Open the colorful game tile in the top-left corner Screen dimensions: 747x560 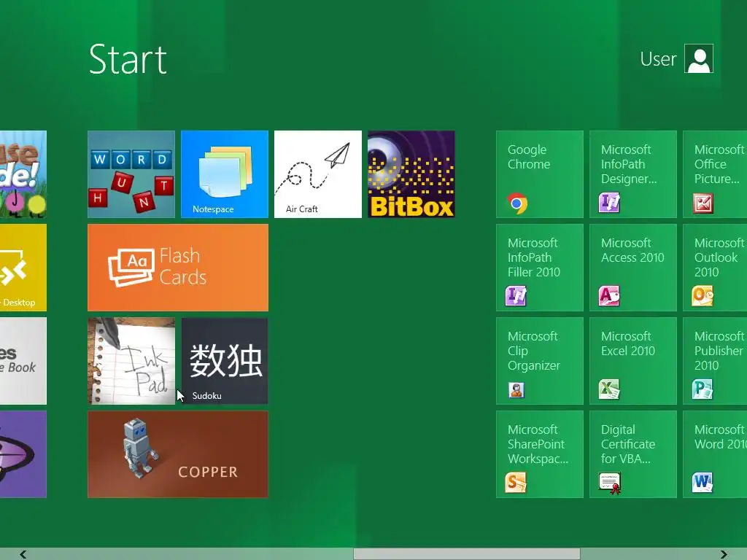23,174
